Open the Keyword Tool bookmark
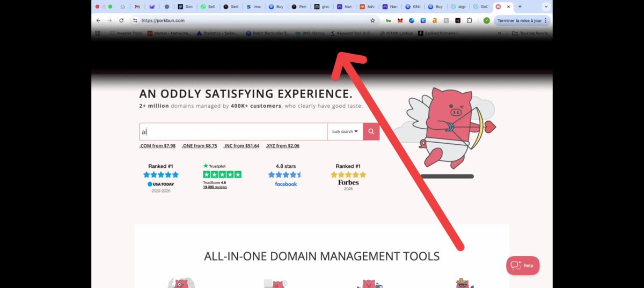Viewport: 644px width, 288px height. (x=353, y=33)
